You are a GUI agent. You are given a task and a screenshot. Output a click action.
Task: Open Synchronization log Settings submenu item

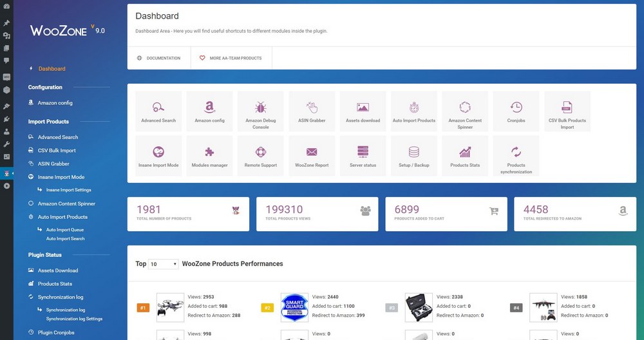tap(74, 319)
